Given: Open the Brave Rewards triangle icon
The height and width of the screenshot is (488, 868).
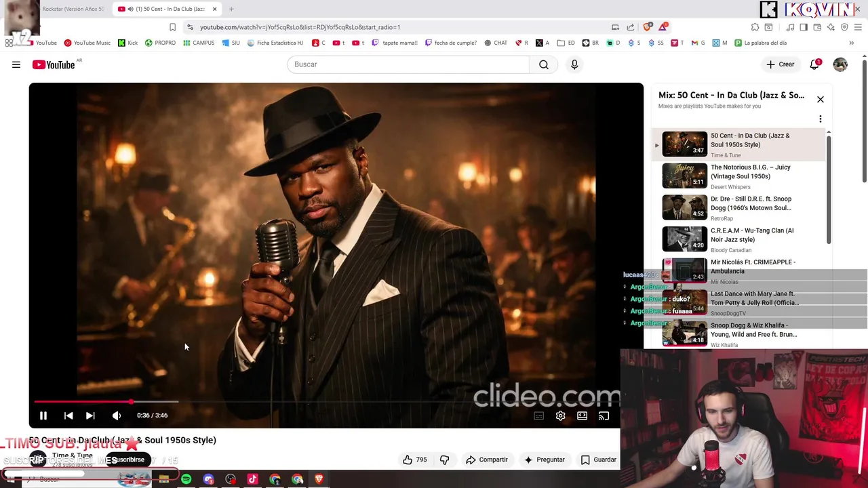Looking at the screenshot, I should (x=663, y=27).
